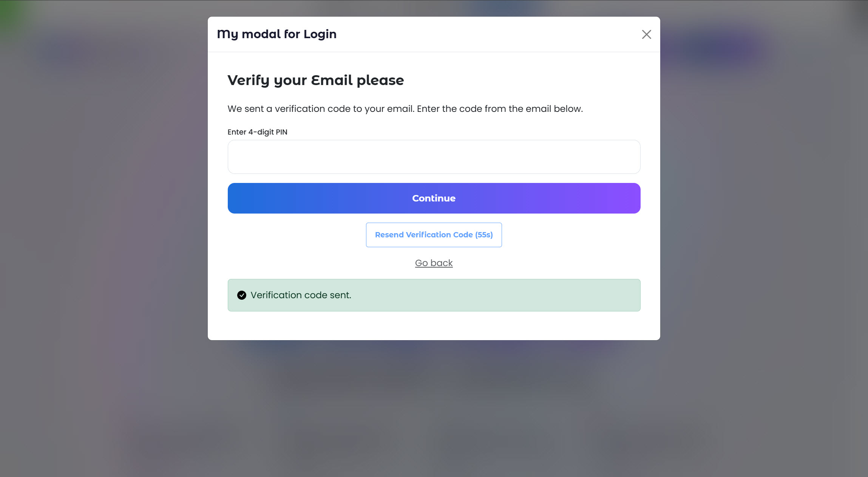Click the "My modal for Login" title
The image size is (868, 477).
[x=276, y=34]
